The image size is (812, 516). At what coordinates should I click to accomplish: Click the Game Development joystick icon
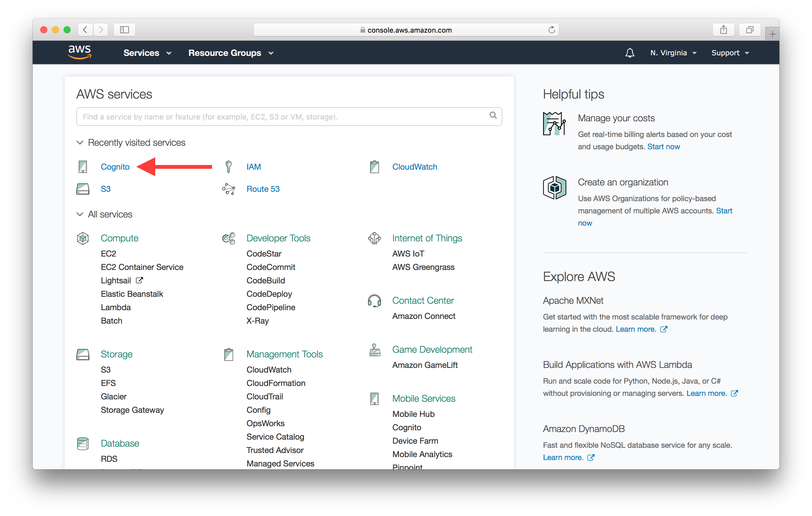point(374,350)
